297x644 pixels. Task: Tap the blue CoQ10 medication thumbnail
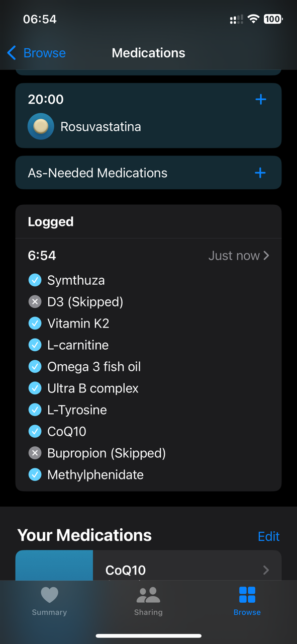pos(54,566)
